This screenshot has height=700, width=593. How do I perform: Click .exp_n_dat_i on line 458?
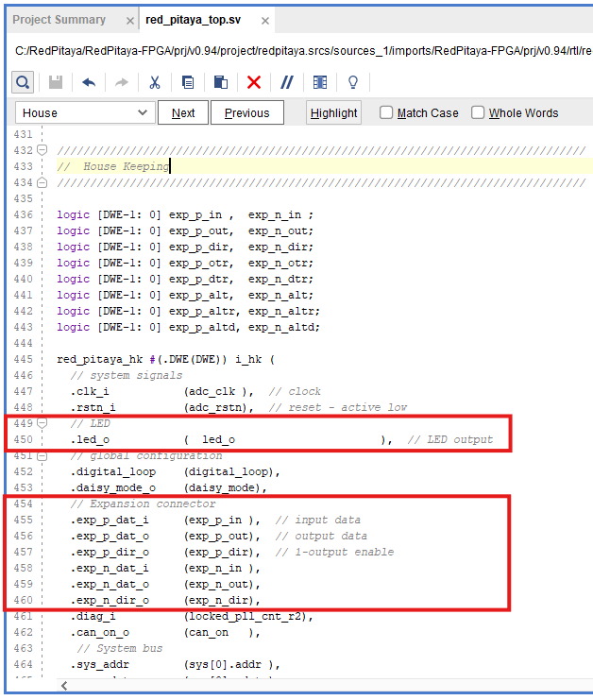pyautogui.click(x=110, y=569)
